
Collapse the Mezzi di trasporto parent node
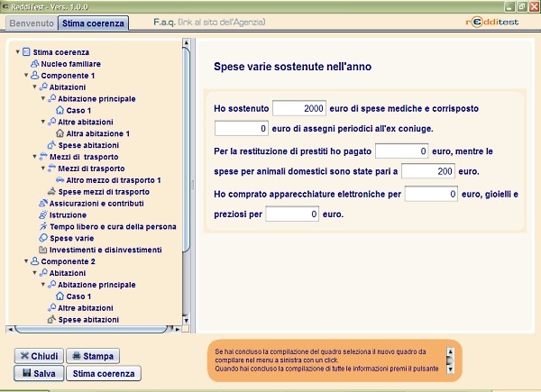click(34, 157)
